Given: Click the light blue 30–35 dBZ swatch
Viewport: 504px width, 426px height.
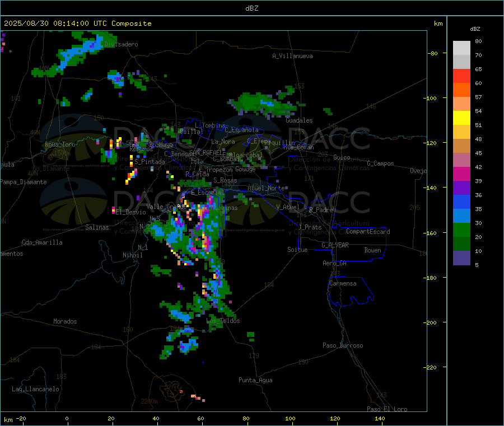Looking at the screenshot, I should click(461, 216).
